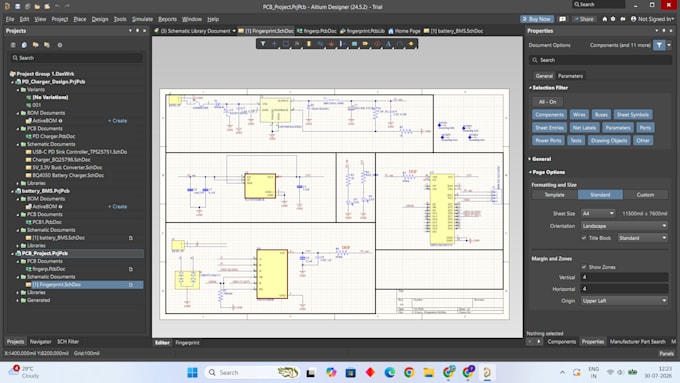This screenshot has height=383, width=680.
Task: Toggle the Sheet Symbols selection filter
Action: pos(633,115)
